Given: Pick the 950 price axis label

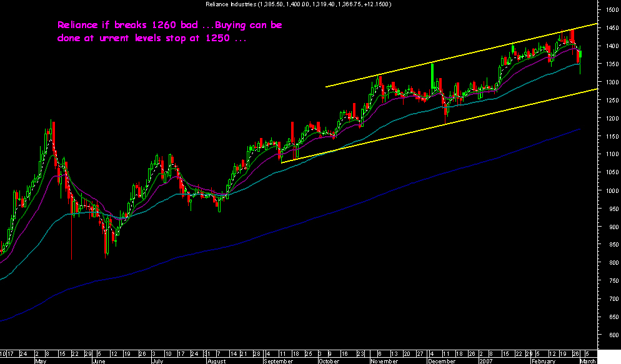Looking at the screenshot, I should 614,209.
